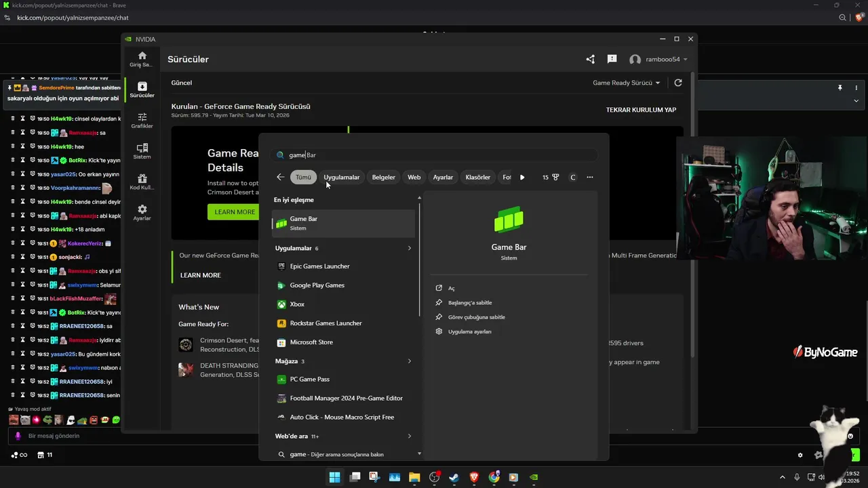Select Klasörler filter tab
Image resolution: width=868 pixels, height=488 pixels.
coord(478,178)
